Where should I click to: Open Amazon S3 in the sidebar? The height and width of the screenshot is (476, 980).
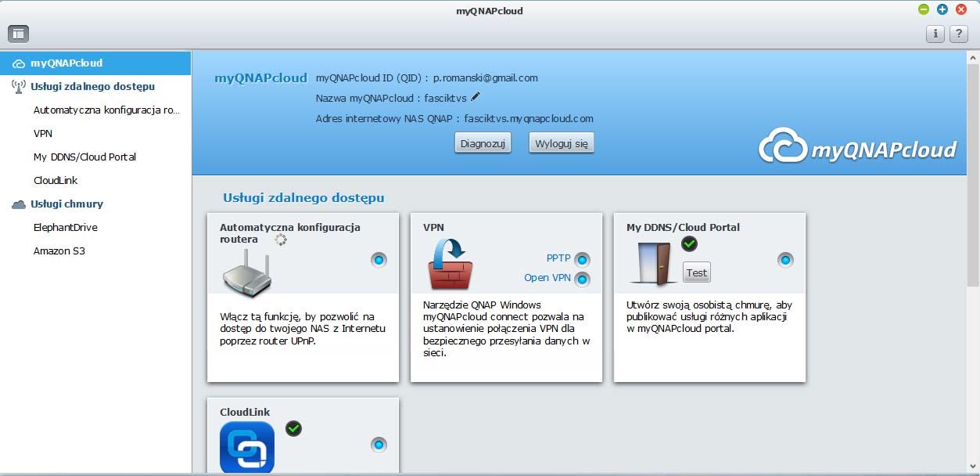click(59, 251)
